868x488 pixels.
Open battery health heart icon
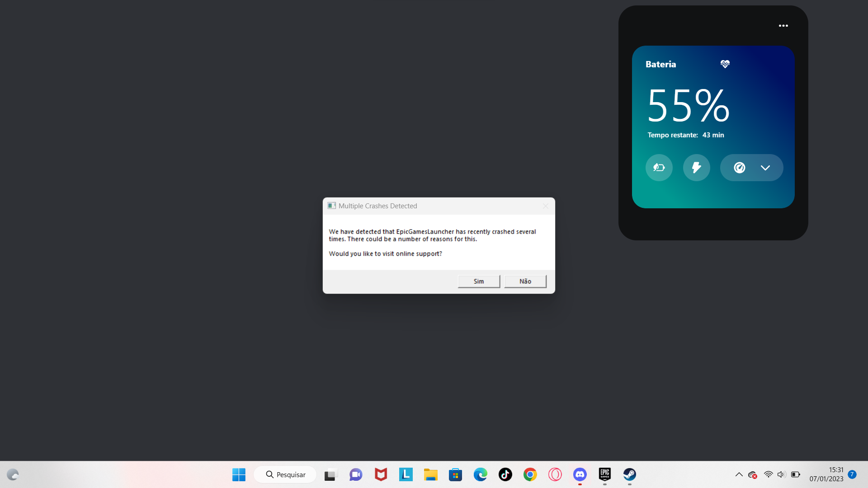(725, 64)
